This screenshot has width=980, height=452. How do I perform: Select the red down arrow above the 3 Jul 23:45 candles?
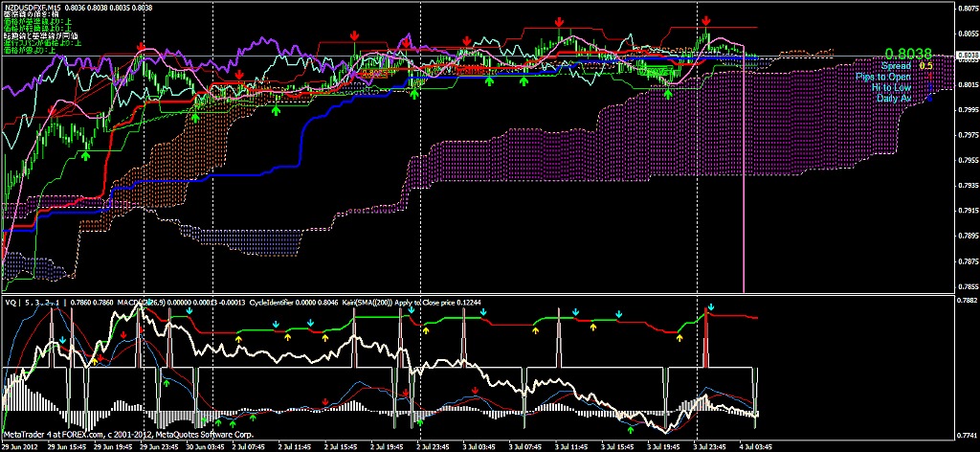click(x=705, y=21)
